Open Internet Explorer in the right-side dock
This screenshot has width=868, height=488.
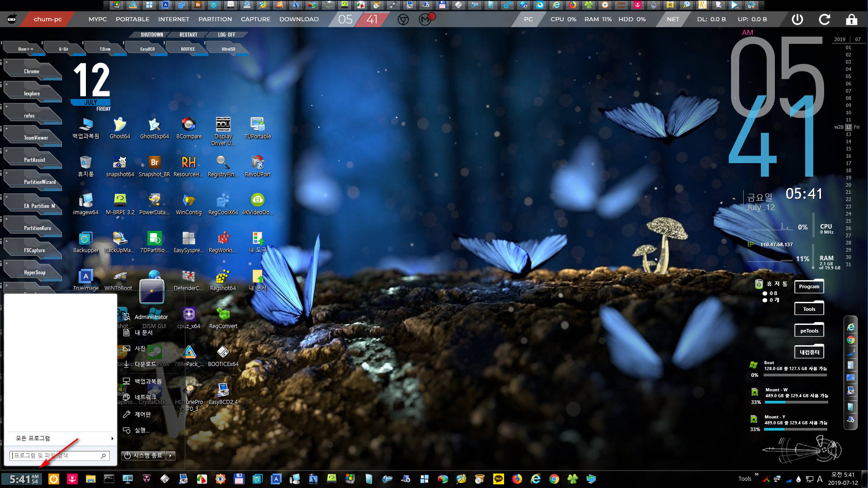[851, 327]
